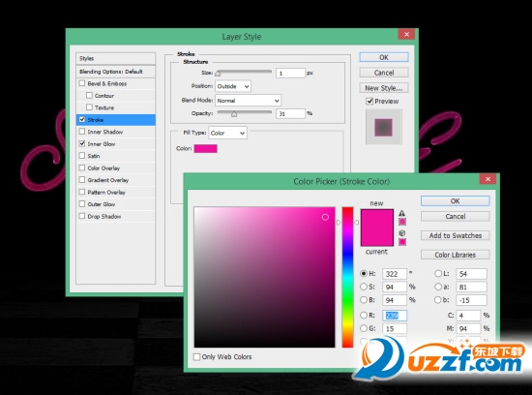Select the L lightness radio button
532x395 pixels.
coord(438,273)
